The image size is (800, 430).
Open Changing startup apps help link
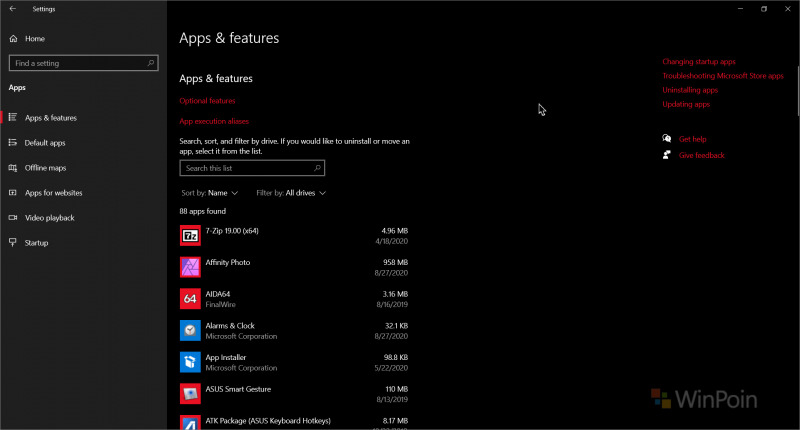699,62
